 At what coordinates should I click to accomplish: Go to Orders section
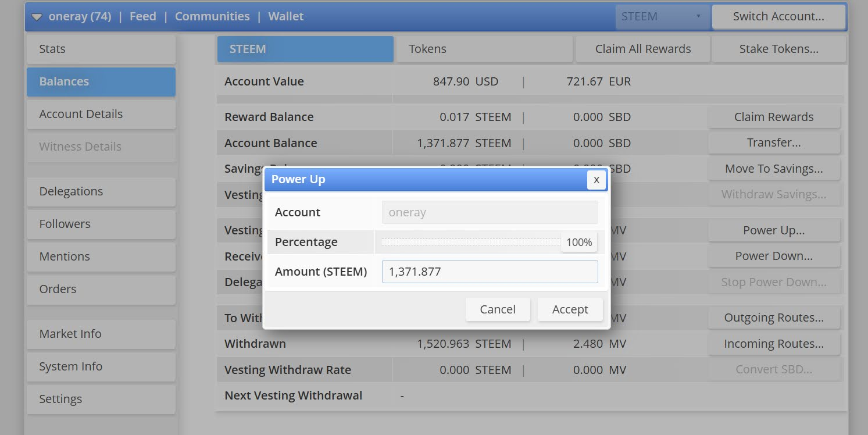(101, 289)
